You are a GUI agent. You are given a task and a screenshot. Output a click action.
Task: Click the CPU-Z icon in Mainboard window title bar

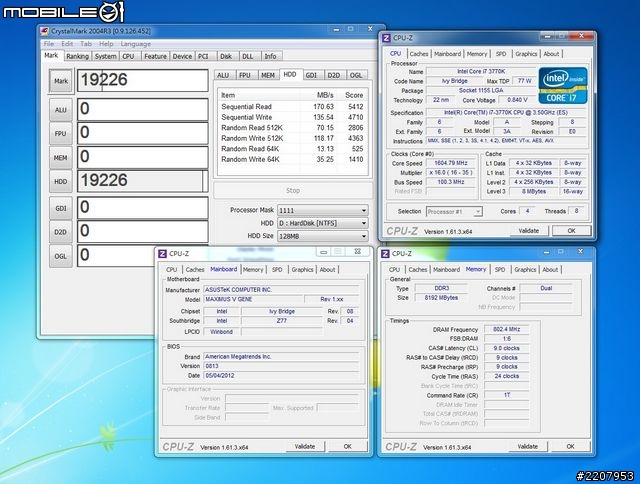(x=162, y=253)
